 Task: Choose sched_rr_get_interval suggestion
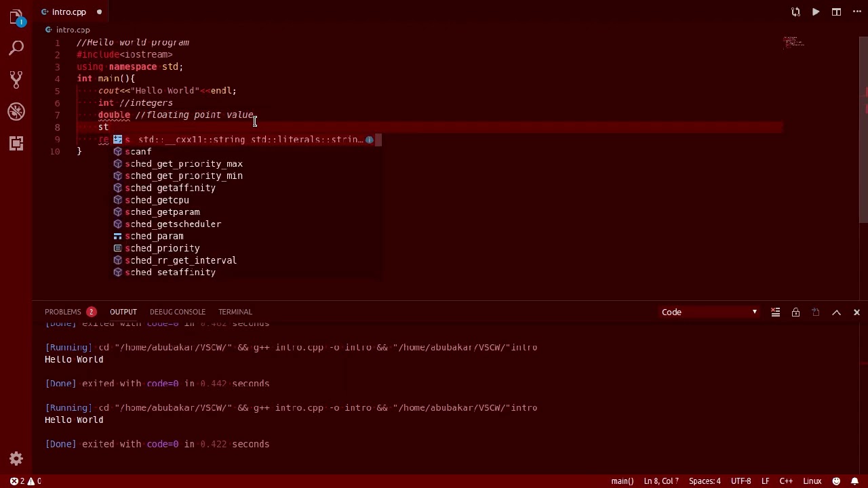[x=247, y=260]
